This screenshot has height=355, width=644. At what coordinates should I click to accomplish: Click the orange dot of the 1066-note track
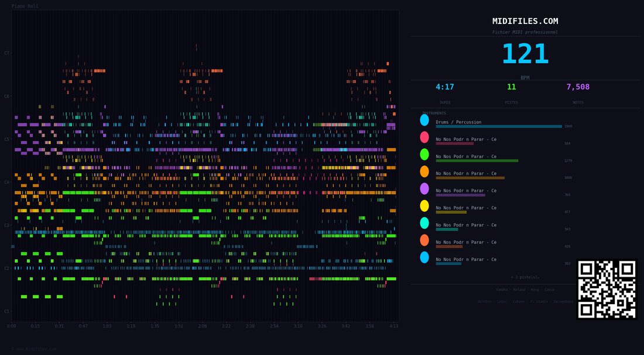[x=424, y=171]
